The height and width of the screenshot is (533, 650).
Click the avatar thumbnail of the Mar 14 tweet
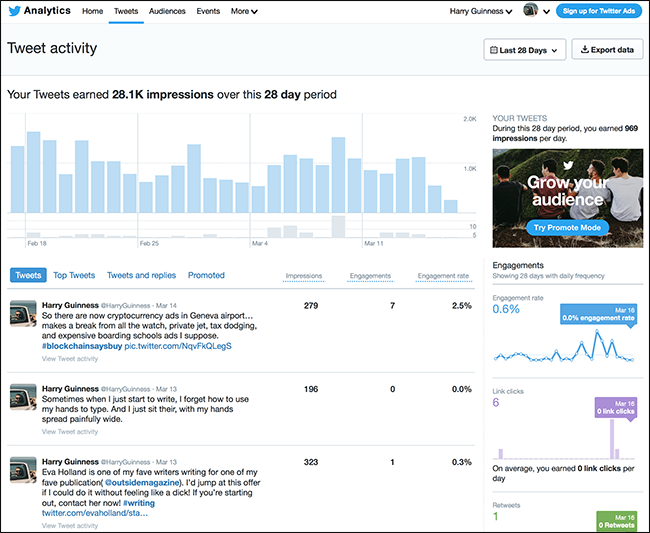(23, 313)
